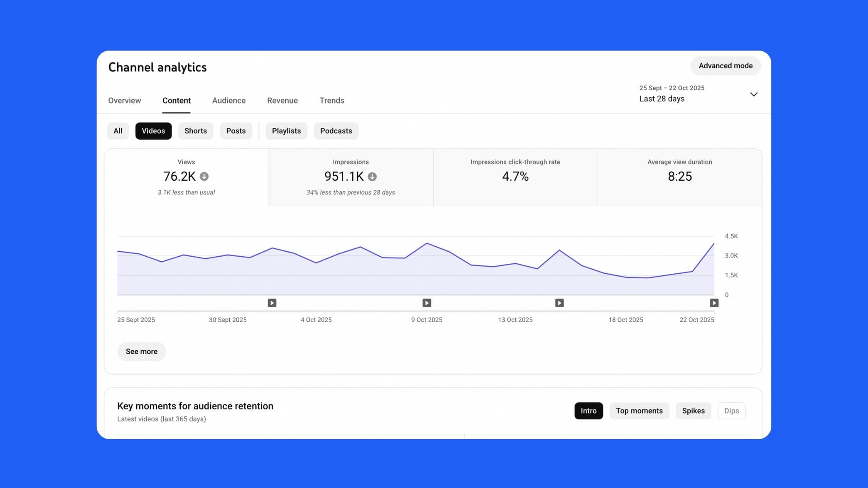The height and width of the screenshot is (488, 868).
Task: Expand the date range chevron
Action: click(754, 94)
